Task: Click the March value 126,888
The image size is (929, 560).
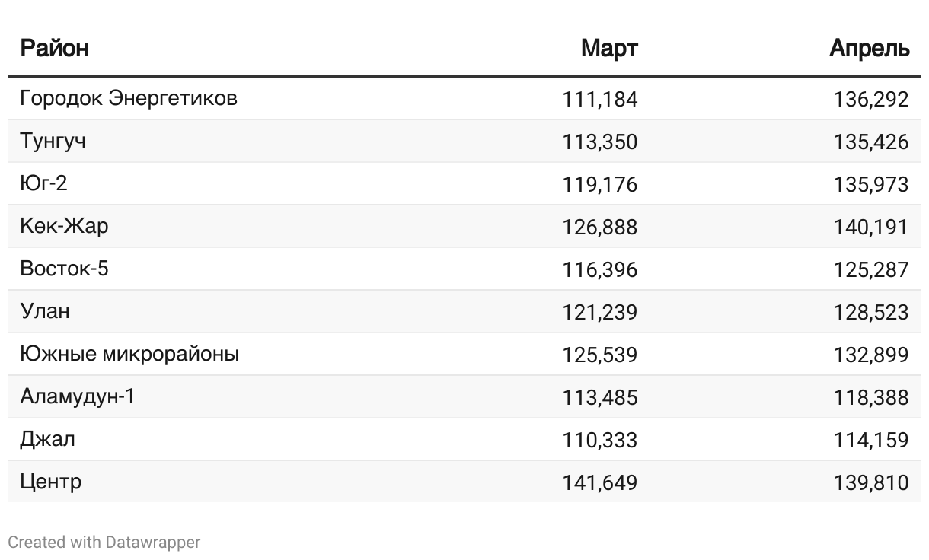Action: 600,227
